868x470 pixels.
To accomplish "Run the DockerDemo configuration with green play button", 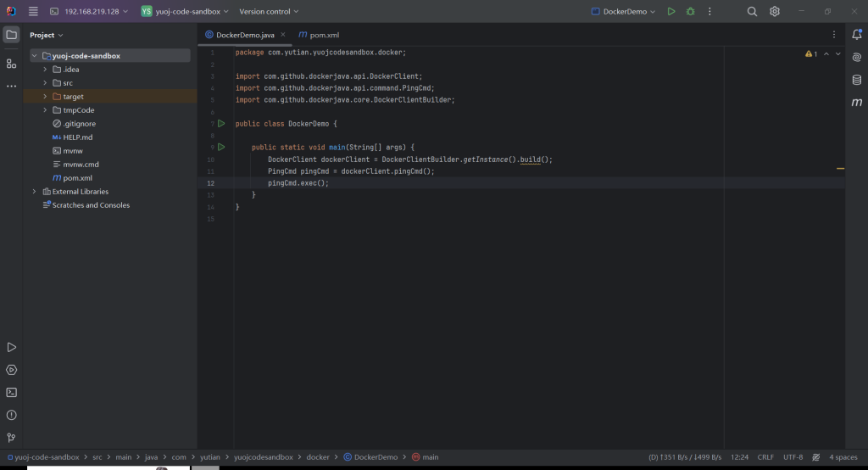I will tap(671, 12).
